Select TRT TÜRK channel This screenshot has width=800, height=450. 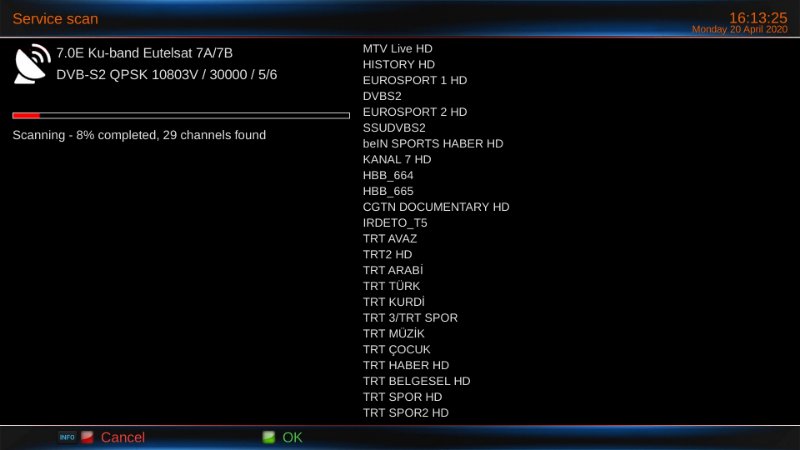[391, 286]
